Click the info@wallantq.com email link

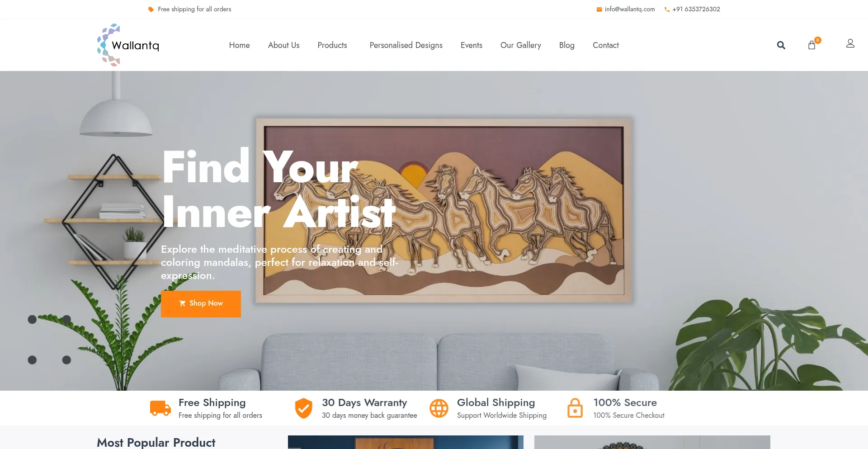coord(630,9)
